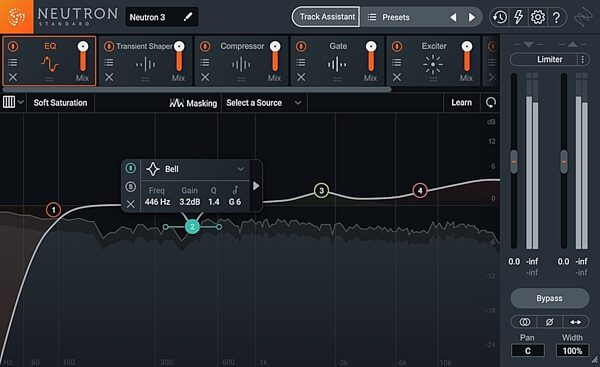Toggle Soft Saturation mode
The height and width of the screenshot is (367, 600).
[x=60, y=103]
